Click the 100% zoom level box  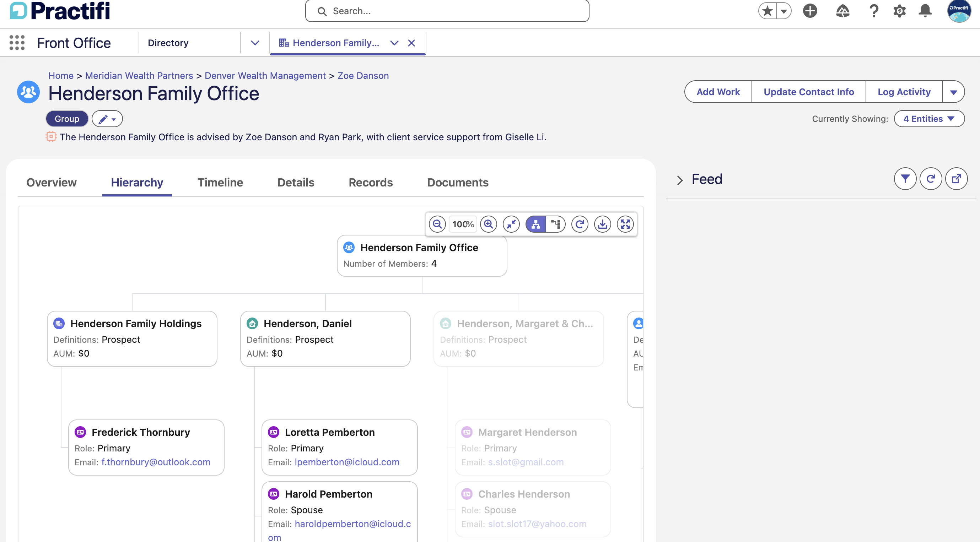[x=463, y=224]
